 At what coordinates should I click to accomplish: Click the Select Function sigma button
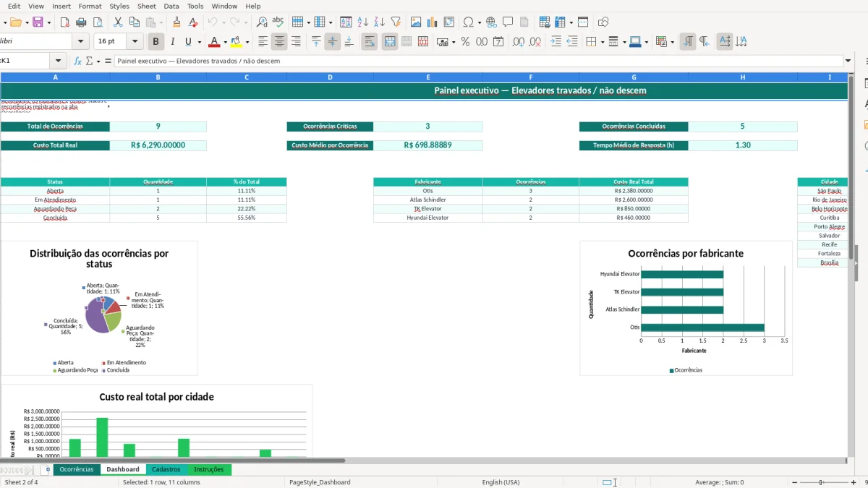[x=90, y=61]
